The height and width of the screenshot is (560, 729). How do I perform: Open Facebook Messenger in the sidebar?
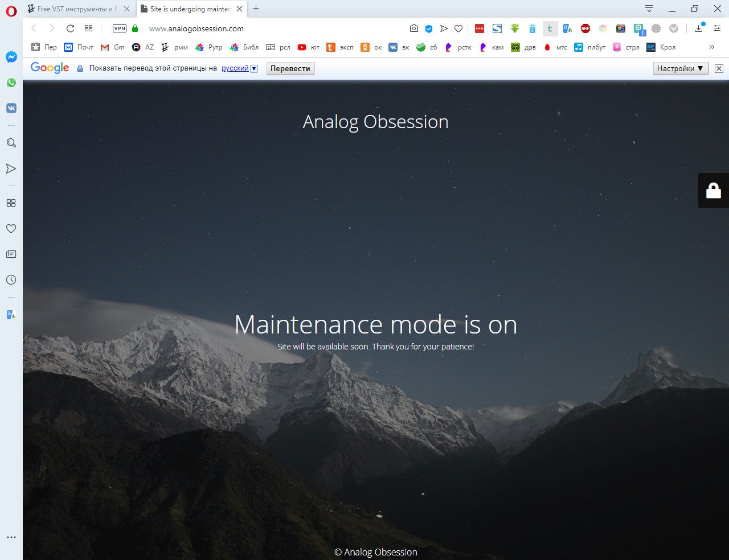[11, 57]
